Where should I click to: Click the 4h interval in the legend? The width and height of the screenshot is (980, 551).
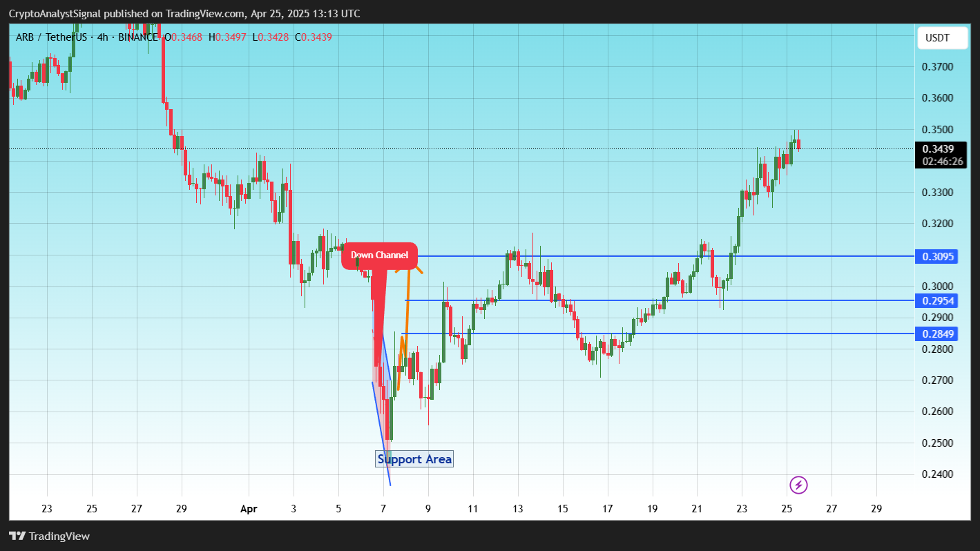102,37
